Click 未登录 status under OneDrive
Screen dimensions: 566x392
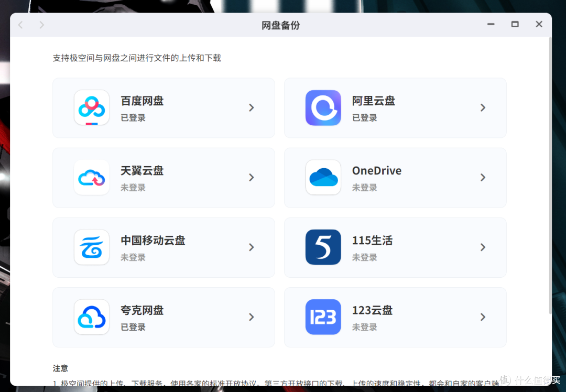(x=365, y=188)
